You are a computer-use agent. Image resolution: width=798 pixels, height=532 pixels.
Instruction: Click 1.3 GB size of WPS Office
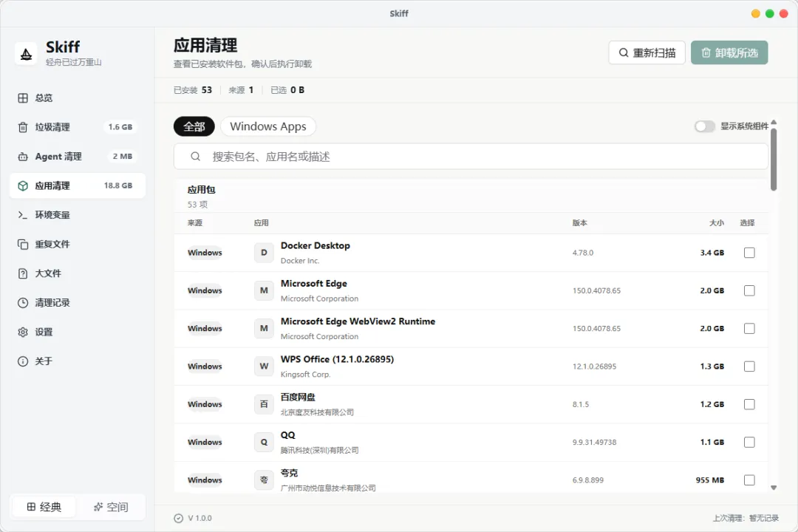pyautogui.click(x=712, y=366)
